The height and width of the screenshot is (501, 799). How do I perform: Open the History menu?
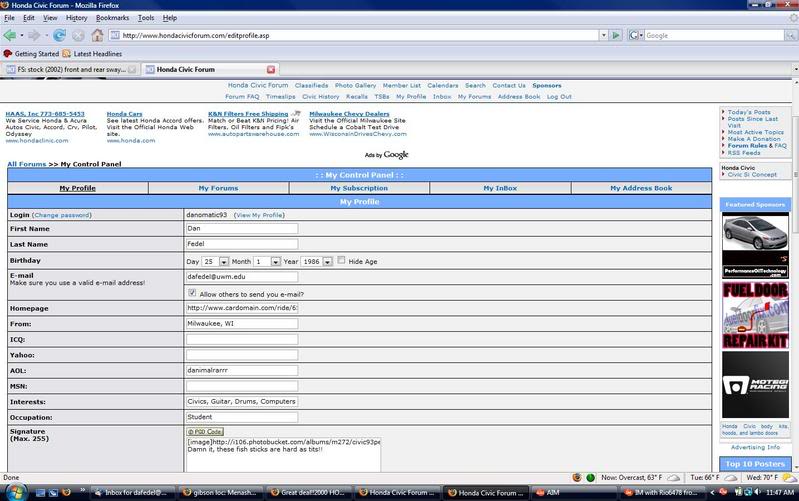pyautogui.click(x=76, y=18)
